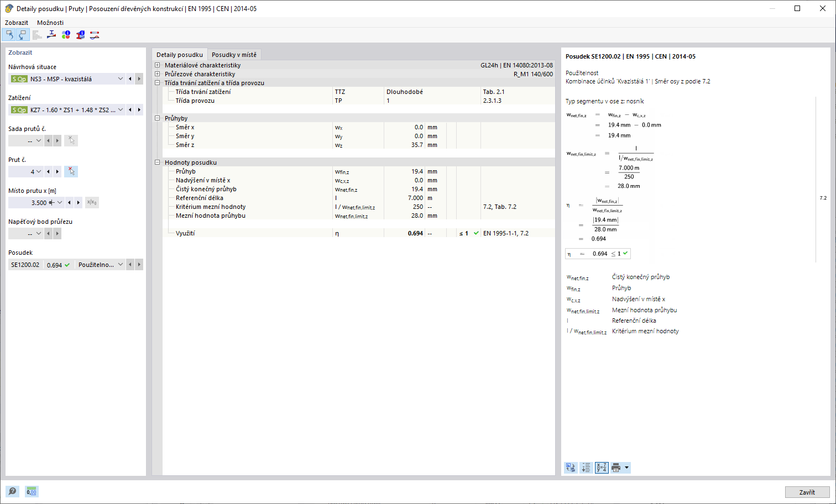Click the cursor pick icon beside Sada prutů
This screenshot has height=504, width=836.
(71, 141)
